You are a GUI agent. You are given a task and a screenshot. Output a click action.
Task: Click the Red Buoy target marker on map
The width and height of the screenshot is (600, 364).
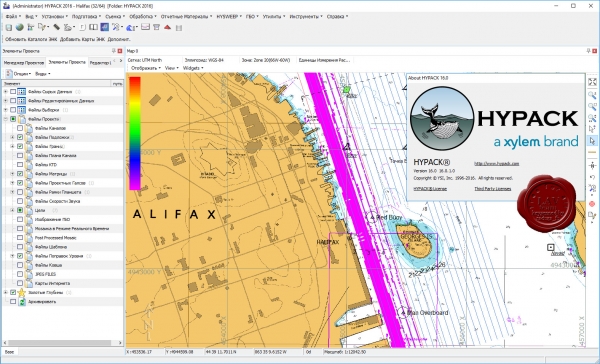point(371,217)
